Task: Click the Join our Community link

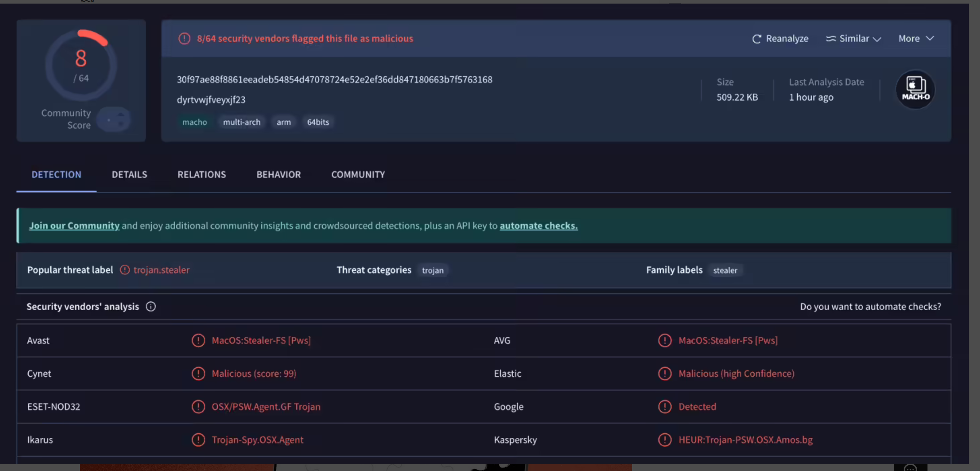Action: click(x=74, y=226)
